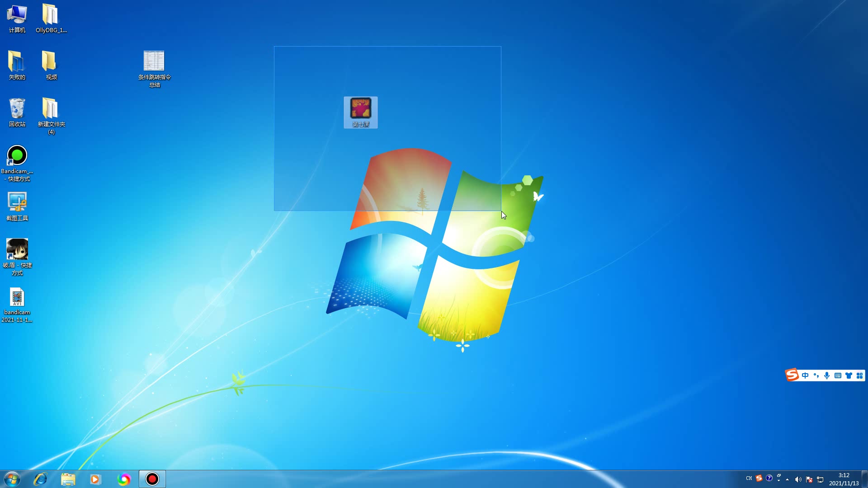Select the bandicam 2021-11-1 AVI file
868x488 pixels.
pyautogui.click(x=17, y=305)
